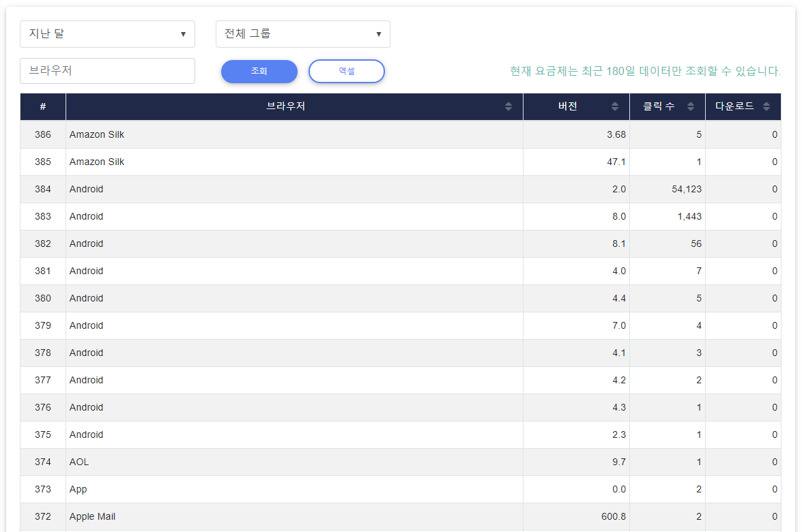Click Android in row 376
802x532 pixels.
(86, 407)
